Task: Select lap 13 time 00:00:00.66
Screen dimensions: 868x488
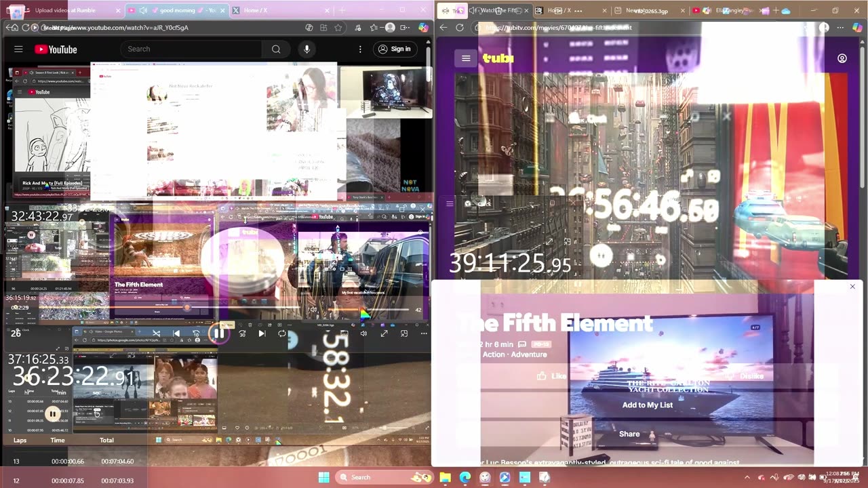Action: 68,462
